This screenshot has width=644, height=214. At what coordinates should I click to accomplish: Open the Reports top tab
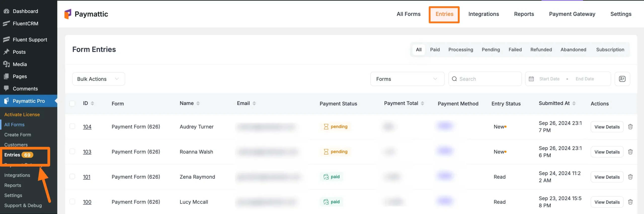(524, 14)
